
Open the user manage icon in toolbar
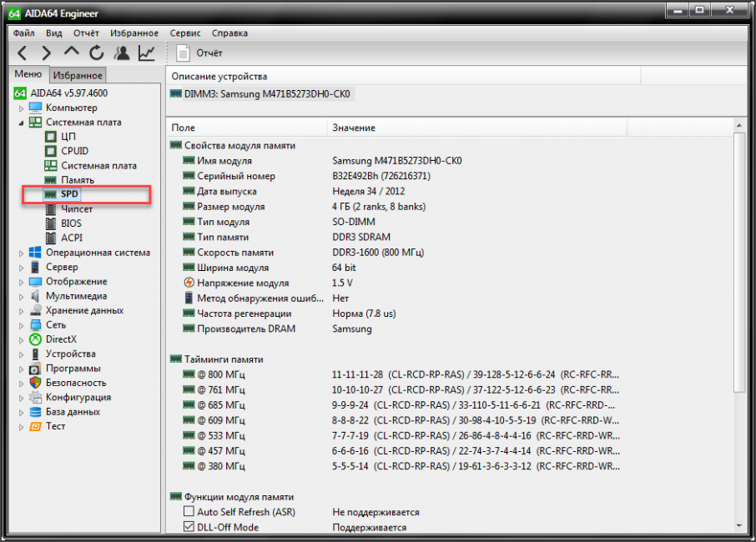122,53
